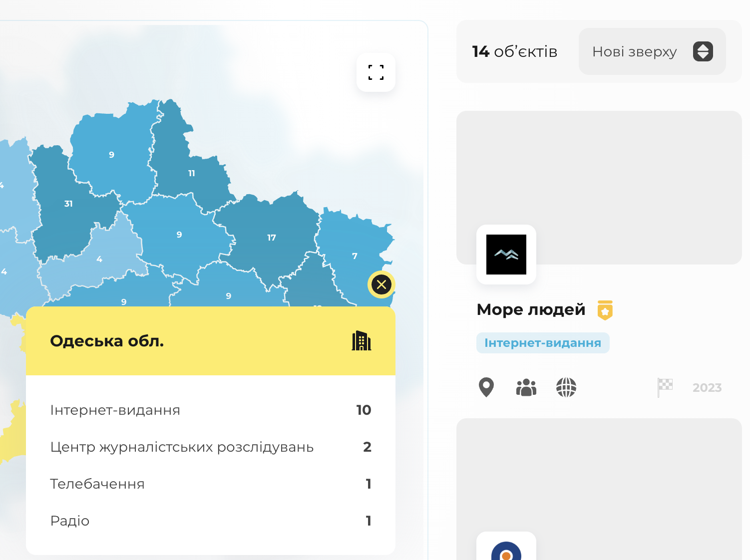Close the Одеська обл. info panel
This screenshot has width=750, height=560.
(381, 284)
